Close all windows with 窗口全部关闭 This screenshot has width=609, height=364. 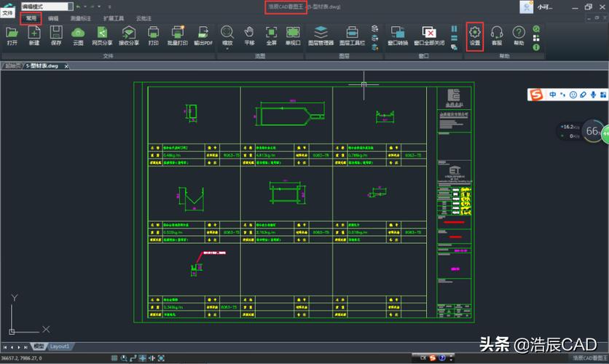point(429,35)
